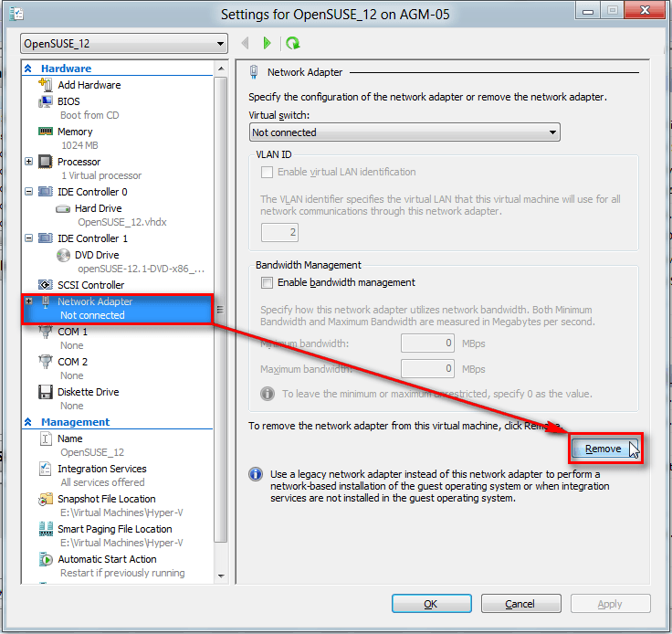Screen dimensions: 672x634
Task: Open the Virtual switch dropdown
Action: tap(404, 132)
